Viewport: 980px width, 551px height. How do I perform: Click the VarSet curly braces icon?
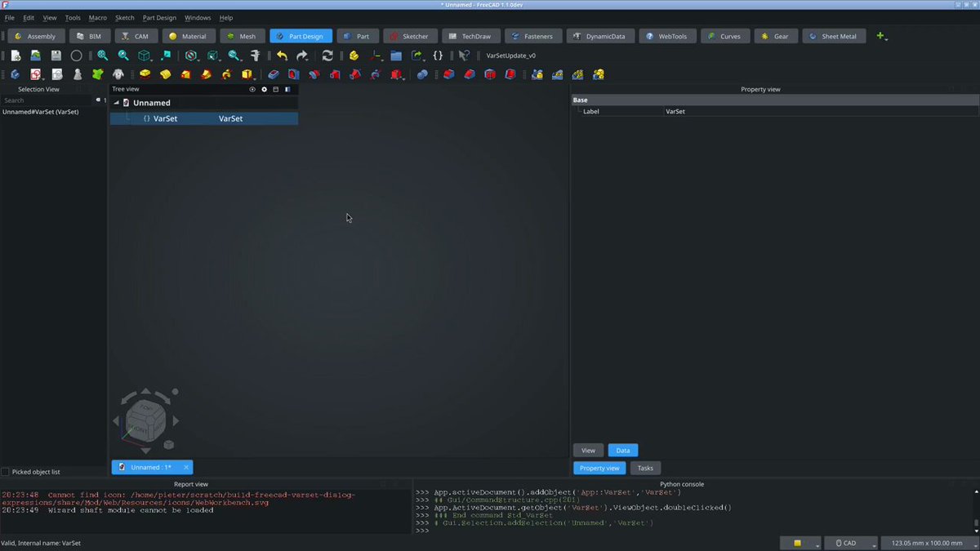pyautogui.click(x=438, y=56)
